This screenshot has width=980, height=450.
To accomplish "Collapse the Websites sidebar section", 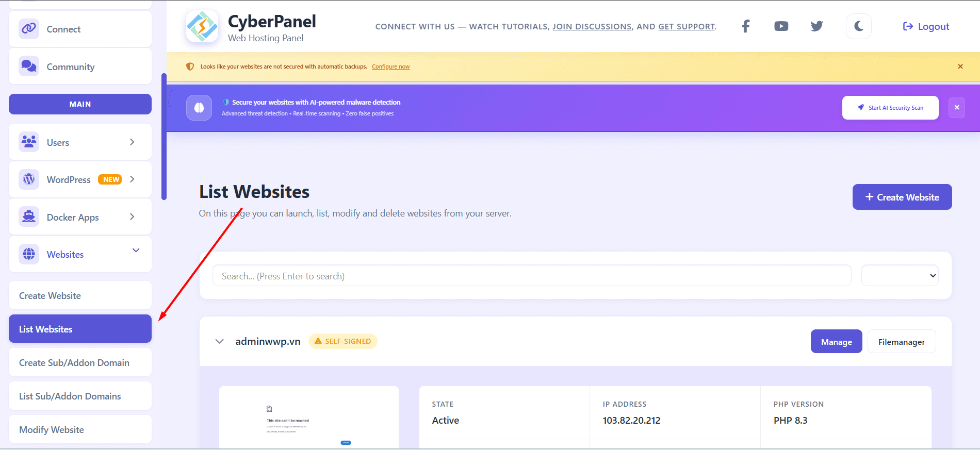I will pos(136,251).
